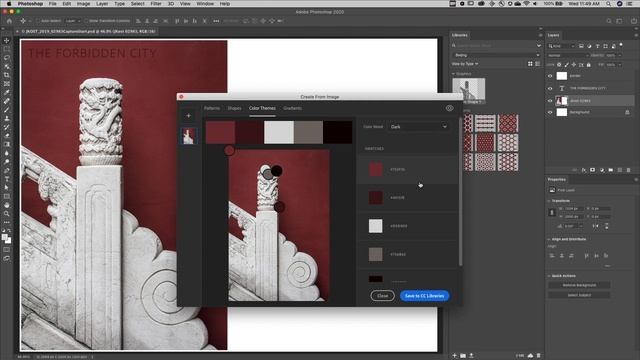
Task: Open the View by Type dropdown
Action: tap(465, 64)
